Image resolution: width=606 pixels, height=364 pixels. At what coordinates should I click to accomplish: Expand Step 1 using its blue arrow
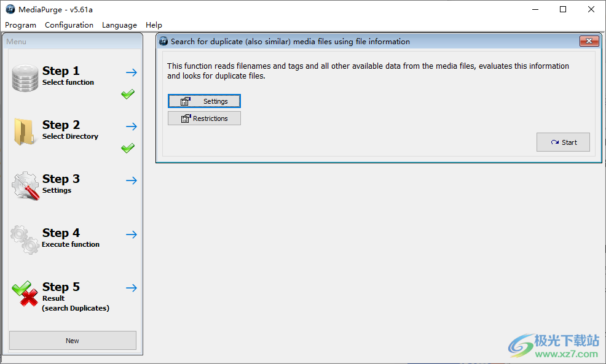pos(132,72)
